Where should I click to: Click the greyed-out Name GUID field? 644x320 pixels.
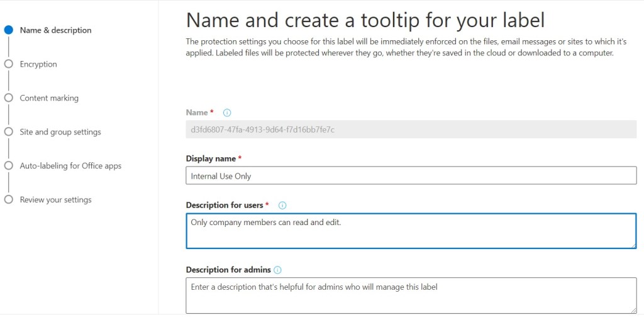pos(411,130)
